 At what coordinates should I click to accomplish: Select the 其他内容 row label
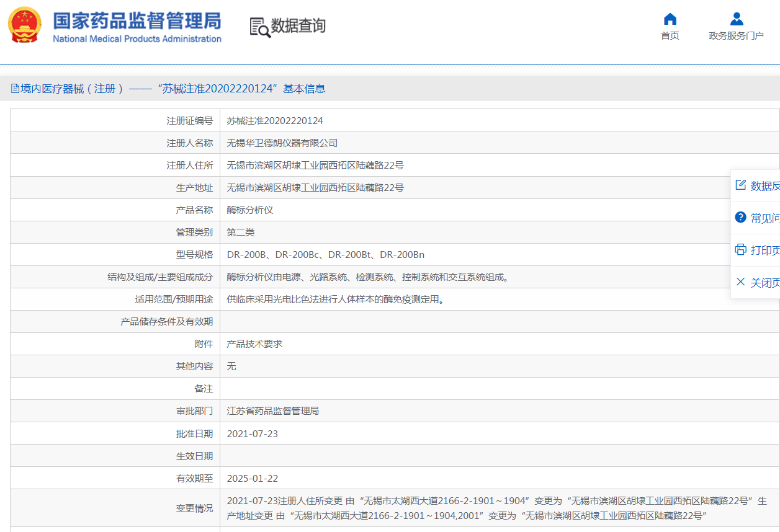(194, 366)
